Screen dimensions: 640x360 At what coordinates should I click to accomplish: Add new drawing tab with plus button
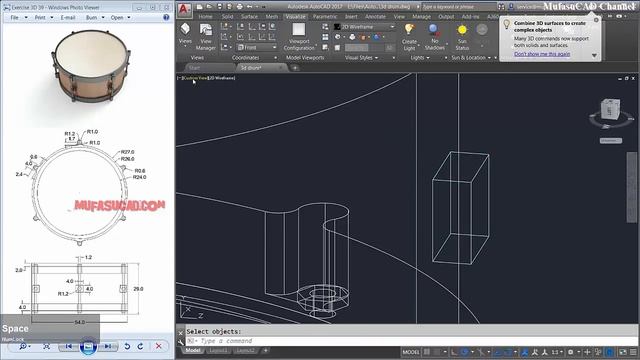[x=295, y=68]
